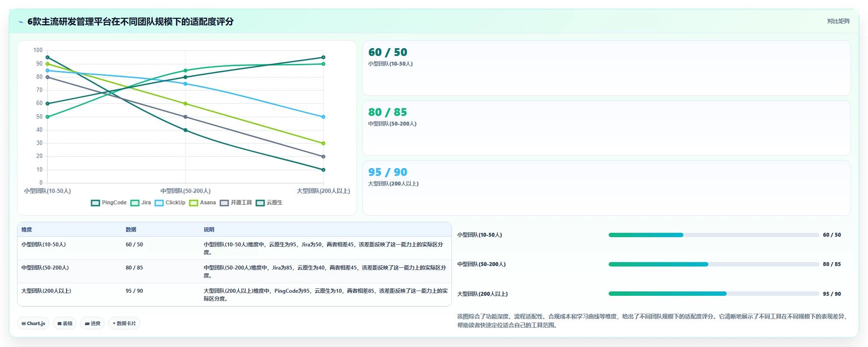This screenshot has width=868, height=347.
Task: Click the small icon before the main title
Action: coord(21,22)
